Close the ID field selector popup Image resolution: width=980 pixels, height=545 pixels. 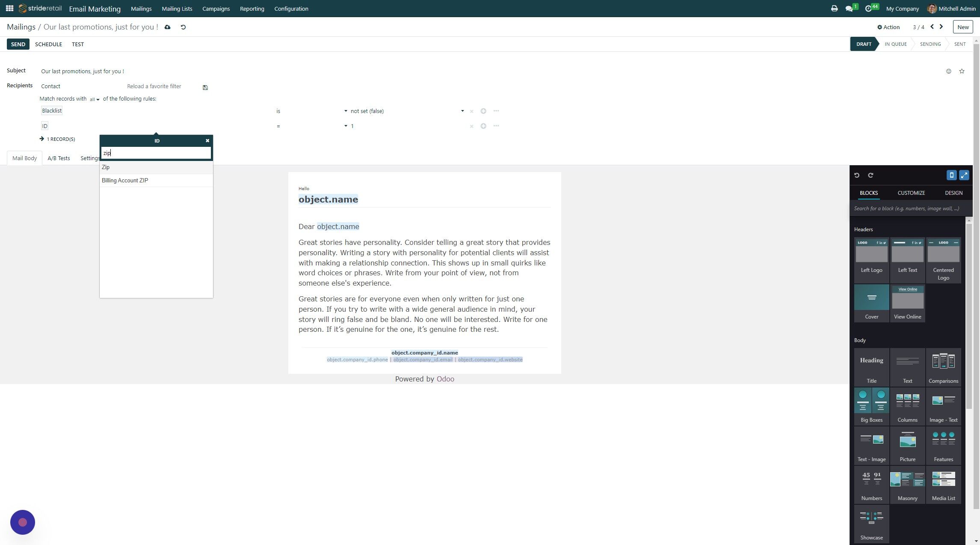207,140
